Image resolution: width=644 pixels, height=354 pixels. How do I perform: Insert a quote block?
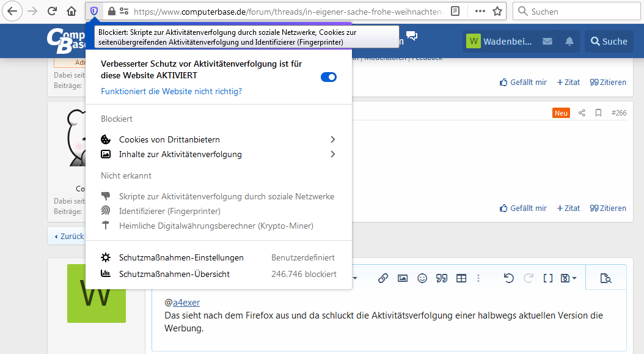(442, 278)
